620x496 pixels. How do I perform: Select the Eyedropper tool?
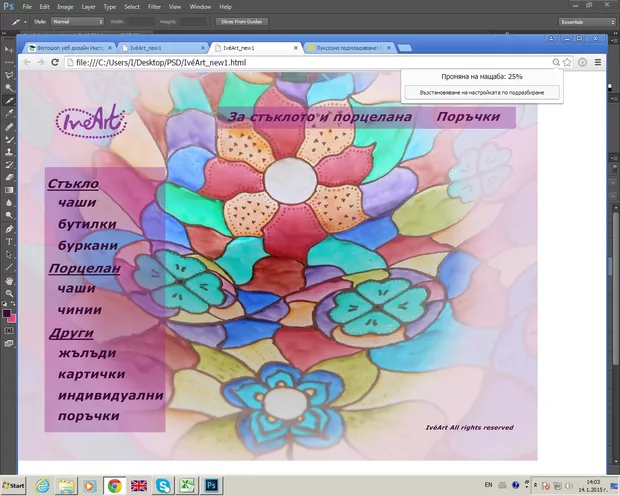tap(9, 113)
